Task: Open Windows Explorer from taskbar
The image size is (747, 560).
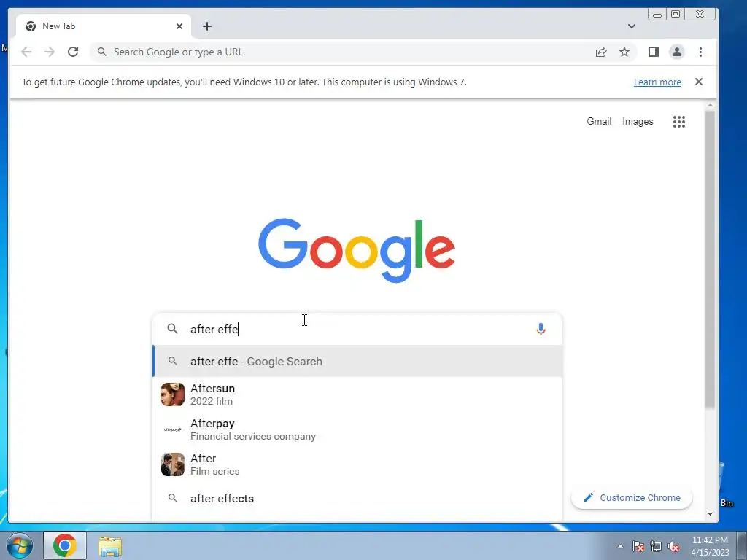Action: click(x=110, y=545)
